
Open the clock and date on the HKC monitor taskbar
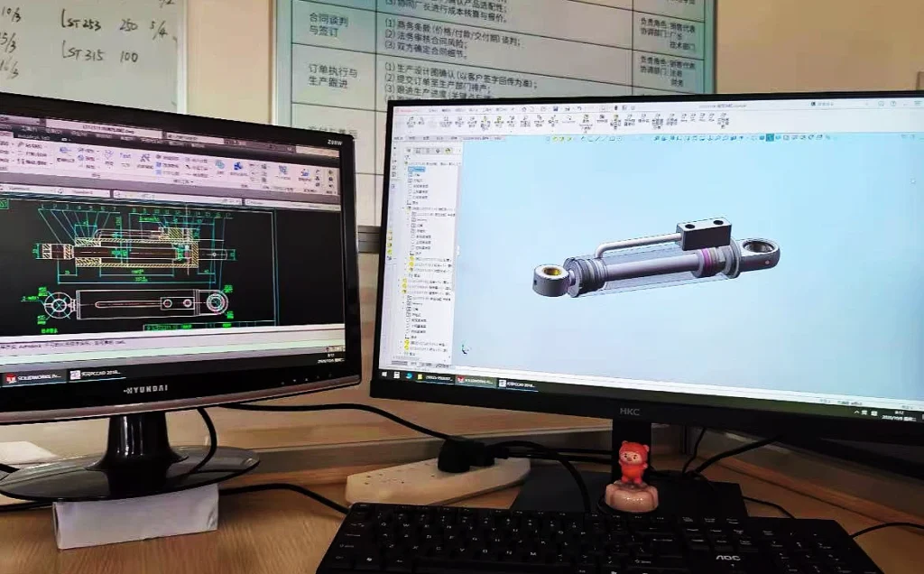(900, 416)
